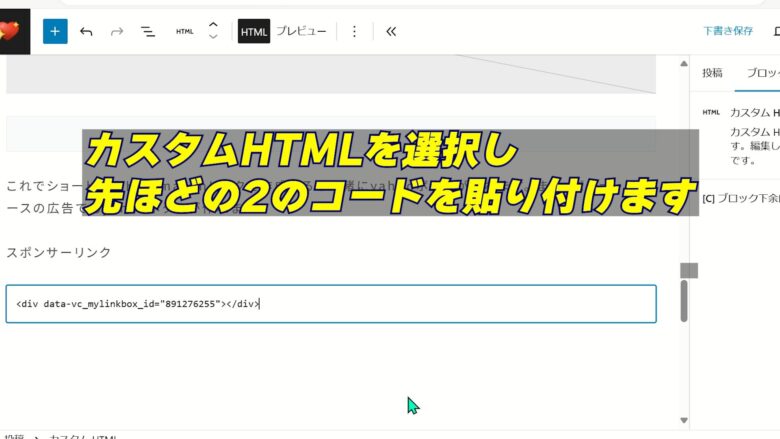Viewport: 780px width, 439px height.
Task: Move the block up with the chevron
Action: coord(213,24)
